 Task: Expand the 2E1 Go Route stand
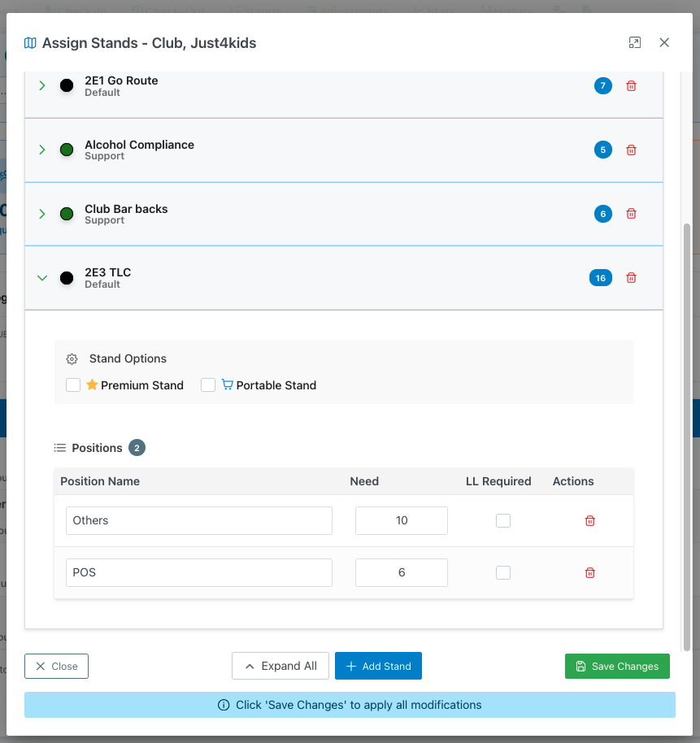click(42, 85)
